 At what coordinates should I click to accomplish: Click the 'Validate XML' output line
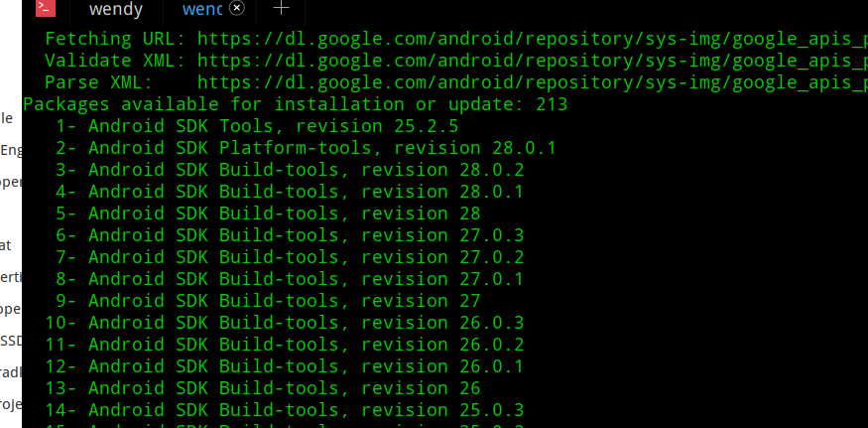point(456,61)
